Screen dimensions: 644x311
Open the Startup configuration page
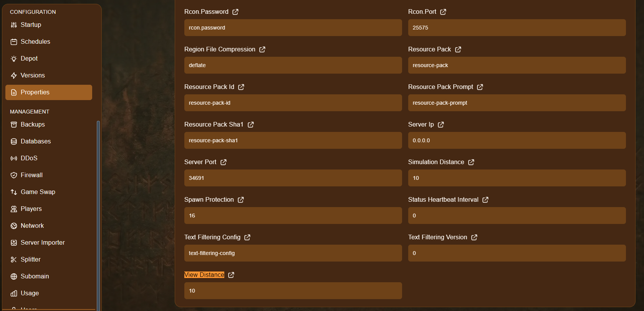click(49, 25)
